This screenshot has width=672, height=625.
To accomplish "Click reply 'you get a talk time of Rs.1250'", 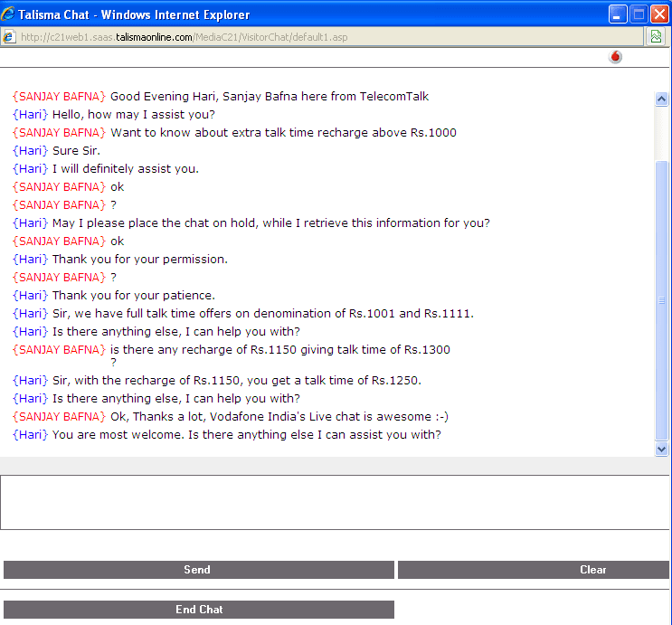I will click(x=237, y=380).
